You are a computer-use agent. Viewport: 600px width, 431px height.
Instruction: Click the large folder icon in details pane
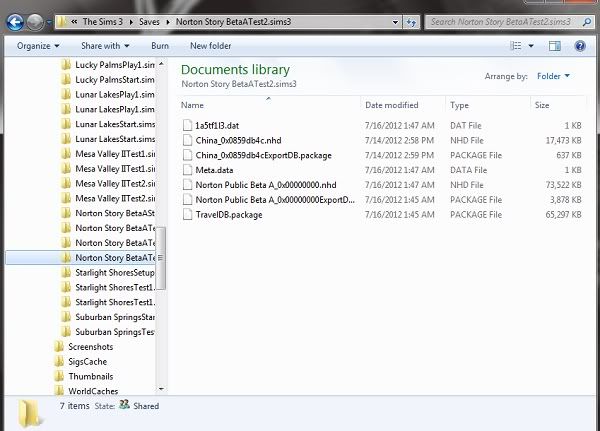(29, 413)
